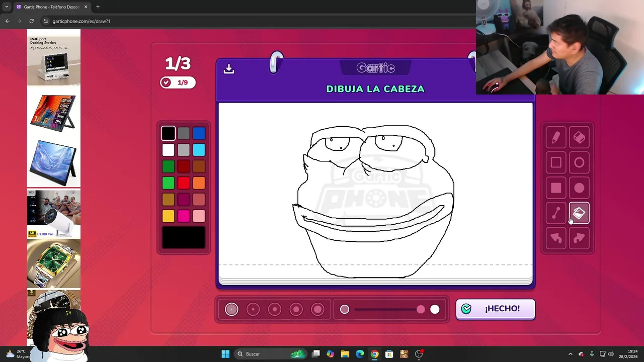Pick the dark red color swatch

(x=184, y=166)
